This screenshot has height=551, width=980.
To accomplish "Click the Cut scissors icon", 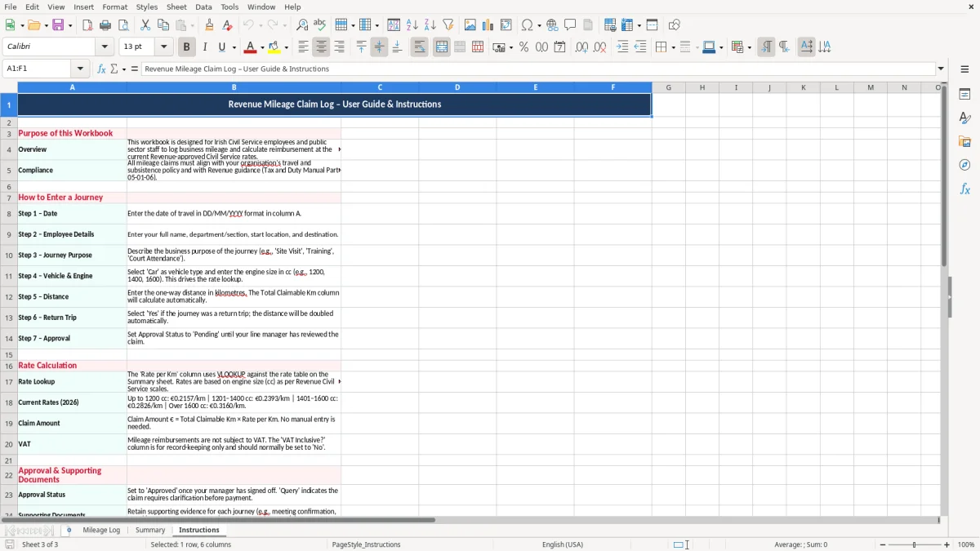I will 145,25.
